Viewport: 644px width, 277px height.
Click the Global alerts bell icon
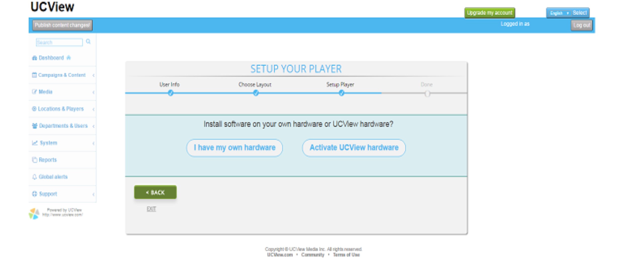tap(34, 177)
